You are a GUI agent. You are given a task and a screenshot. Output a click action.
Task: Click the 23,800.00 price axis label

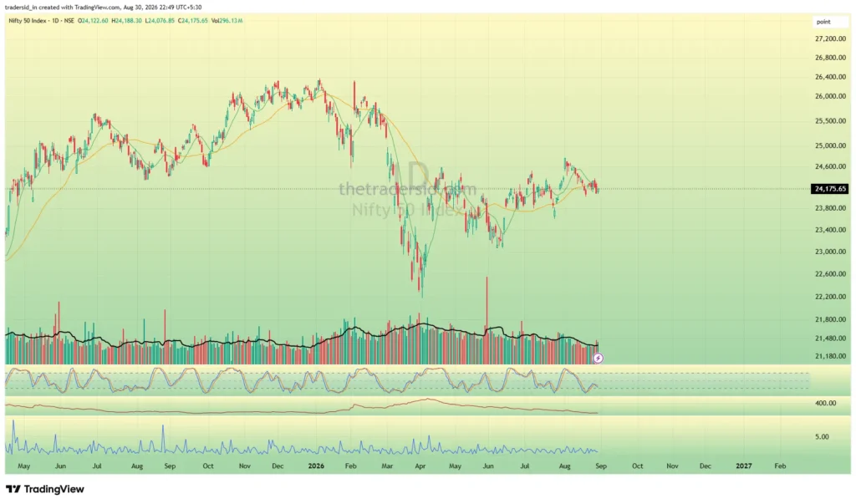point(830,208)
